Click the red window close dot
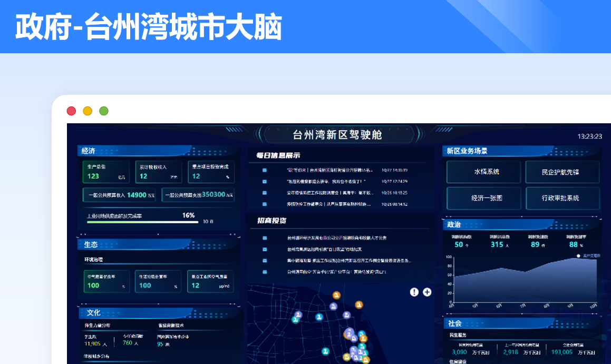 coord(71,111)
